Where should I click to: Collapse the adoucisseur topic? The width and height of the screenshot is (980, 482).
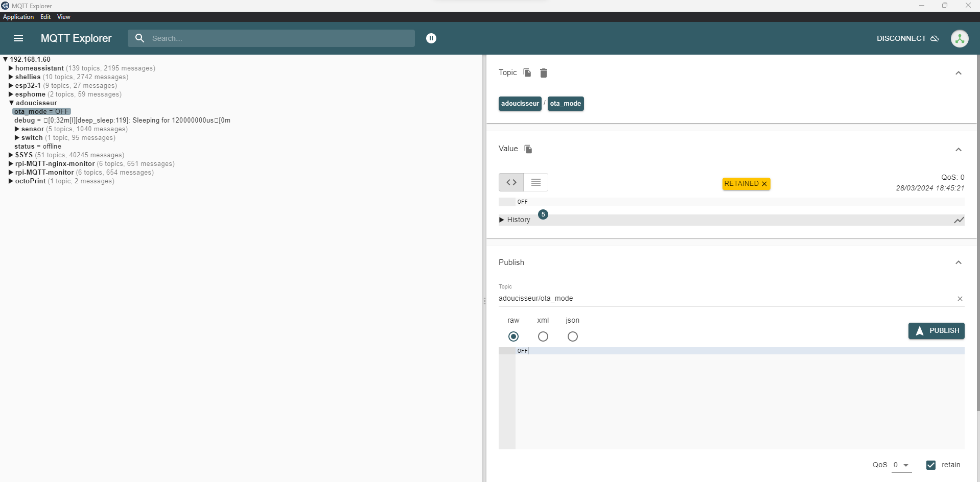point(11,103)
